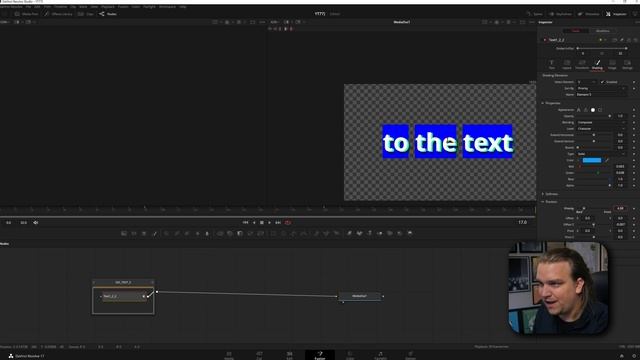The width and height of the screenshot is (640, 360).
Task: Adjust the Opacity slider handle
Action: [x=610, y=116]
